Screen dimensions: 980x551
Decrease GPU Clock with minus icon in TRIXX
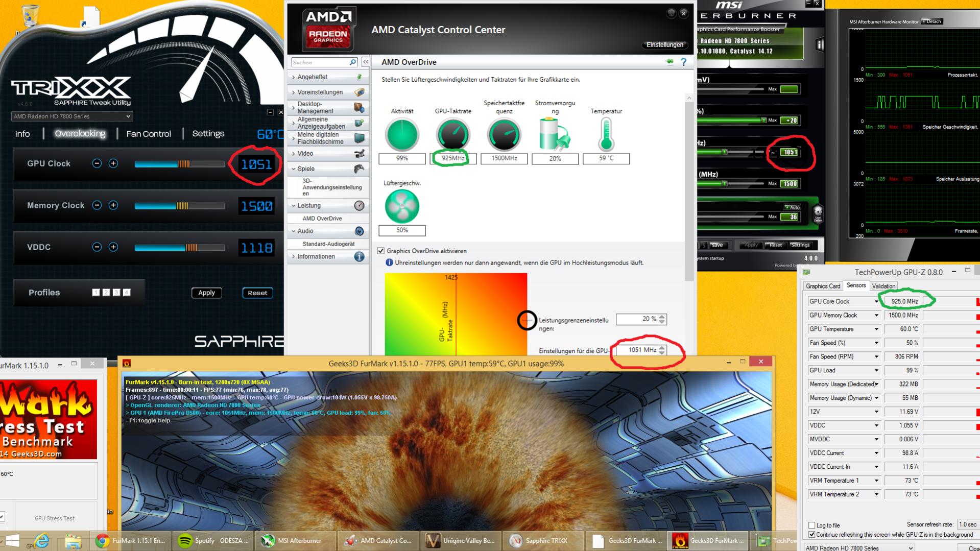[x=97, y=163]
